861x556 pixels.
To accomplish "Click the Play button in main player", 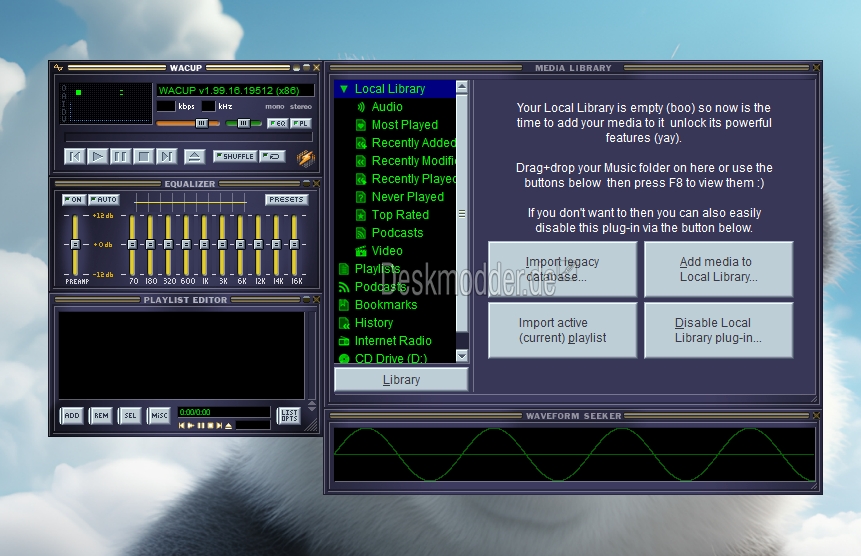I will [98, 157].
